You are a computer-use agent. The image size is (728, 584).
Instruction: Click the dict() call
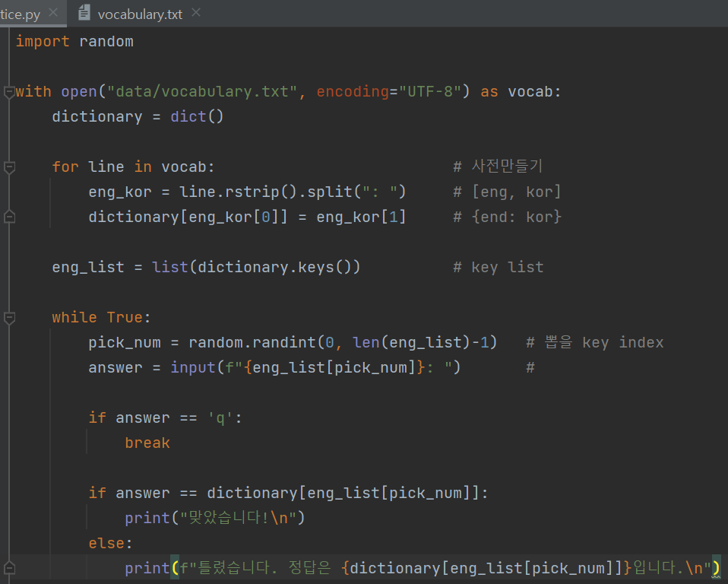tap(197, 116)
